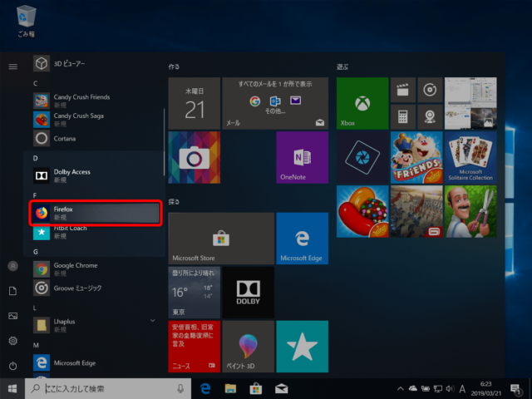532x399 pixels.
Task: Open the Calculator small tile
Action: [403, 116]
